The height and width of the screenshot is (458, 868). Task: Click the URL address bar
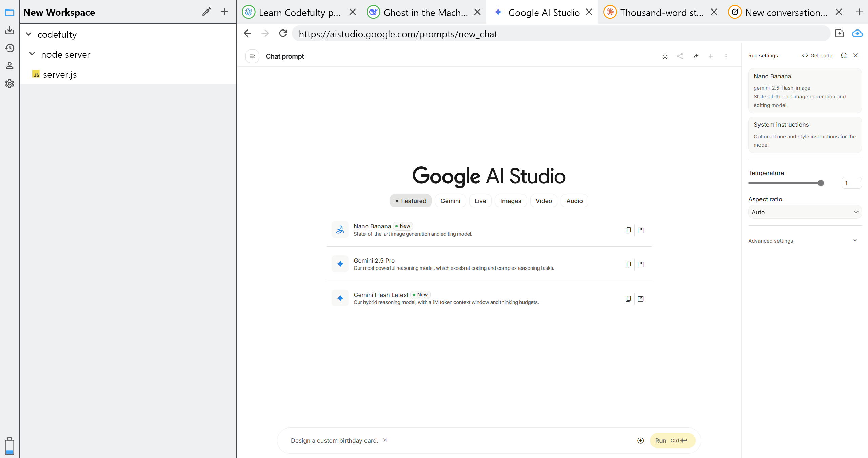point(559,34)
